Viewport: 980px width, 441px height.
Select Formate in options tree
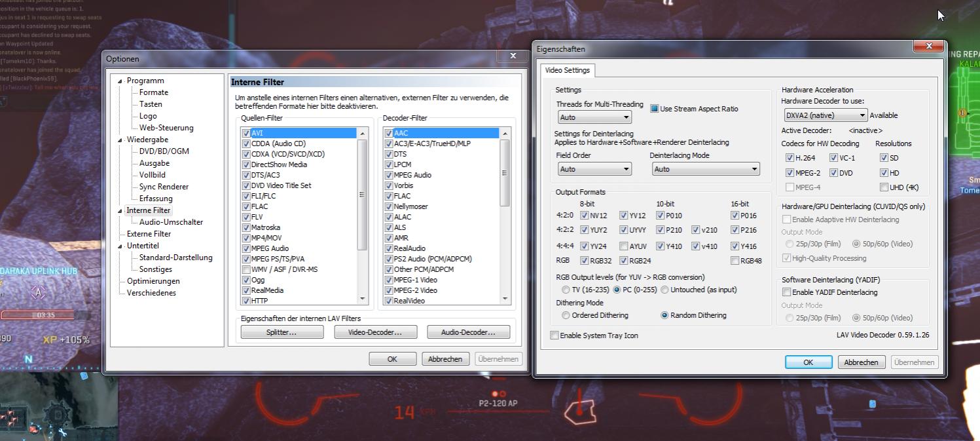[x=154, y=92]
